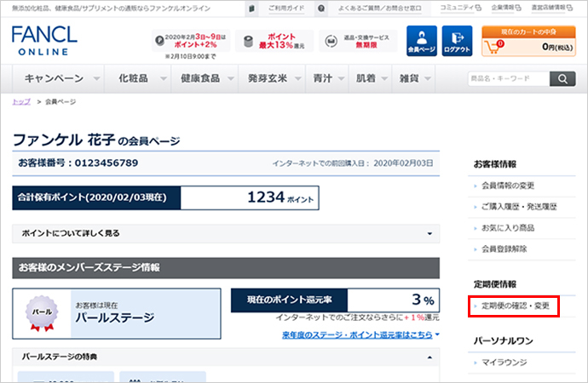Image resolution: width=588 pixels, height=383 pixels.
Task: Expand the 化粧品 navigation dropdown
Action: [141, 78]
